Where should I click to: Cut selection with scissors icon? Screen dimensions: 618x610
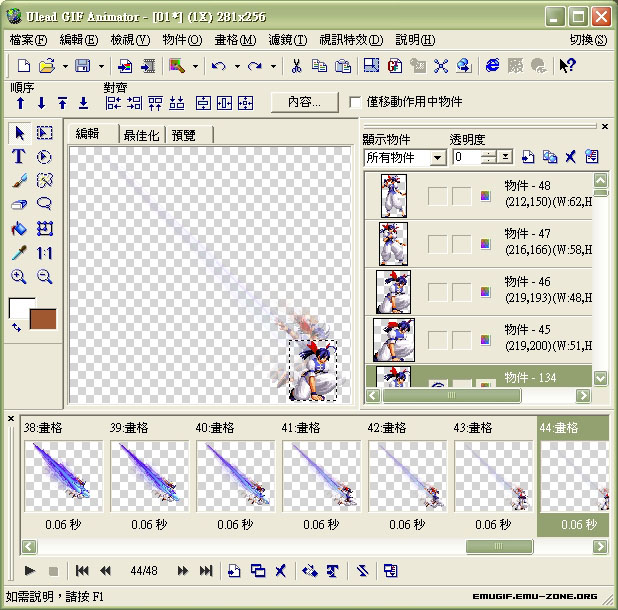pos(296,65)
